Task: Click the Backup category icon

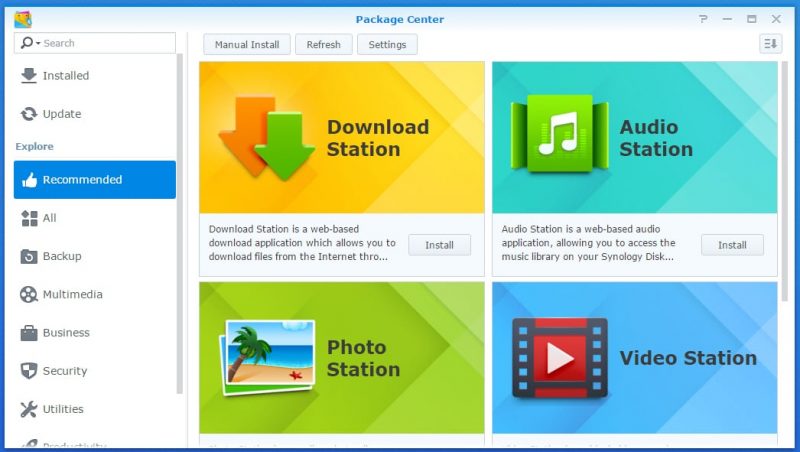Action: pyautogui.click(x=29, y=256)
